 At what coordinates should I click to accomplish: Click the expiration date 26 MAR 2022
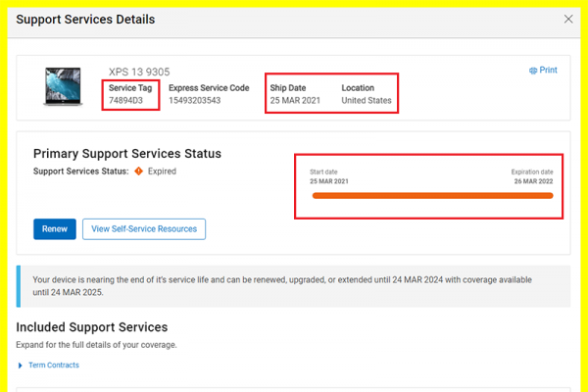(532, 181)
